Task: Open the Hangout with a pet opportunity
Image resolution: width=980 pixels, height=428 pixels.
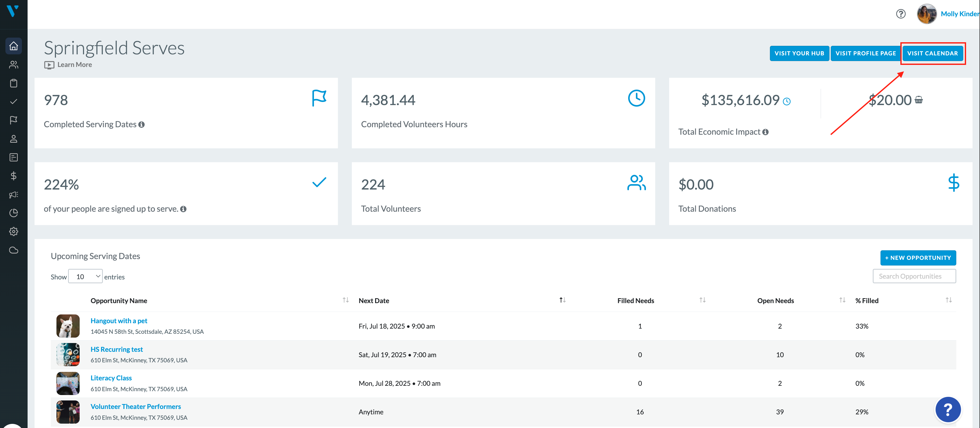Action: click(119, 321)
